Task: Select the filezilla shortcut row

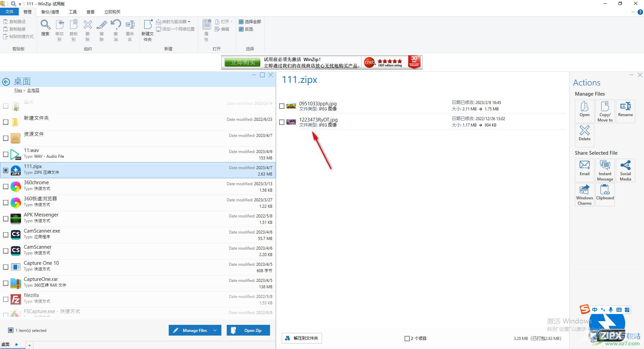Action: [x=138, y=299]
